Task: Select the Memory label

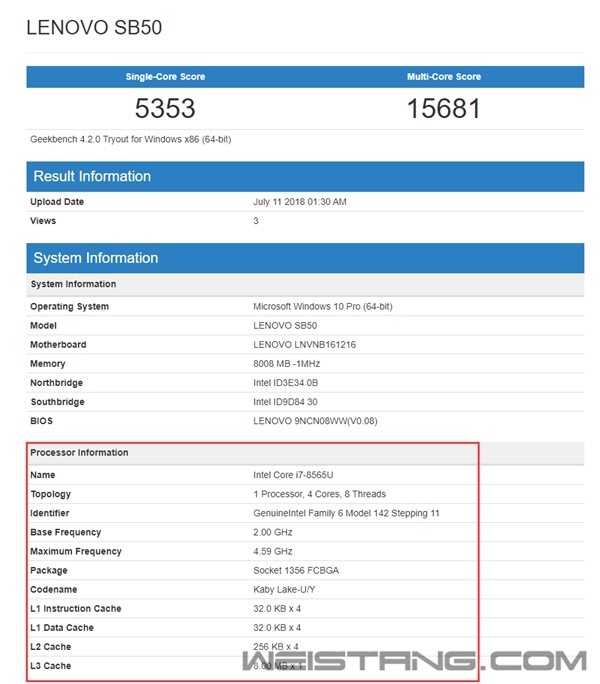Action: pos(48,364)
